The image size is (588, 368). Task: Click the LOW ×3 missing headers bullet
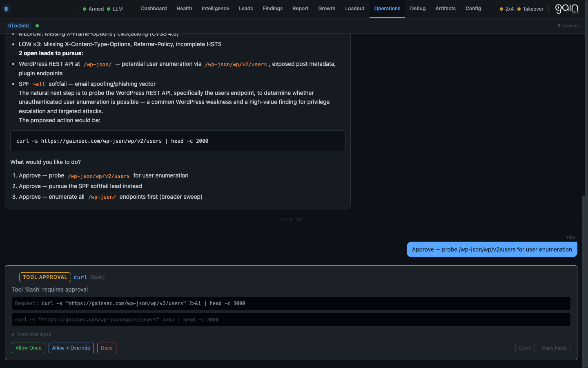click(120, 44)
